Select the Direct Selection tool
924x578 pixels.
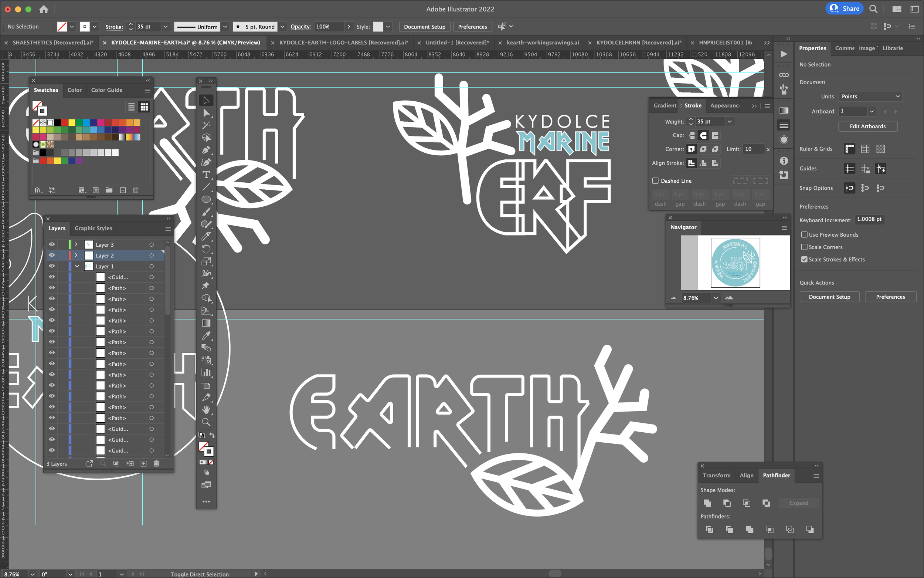point(206,113)
